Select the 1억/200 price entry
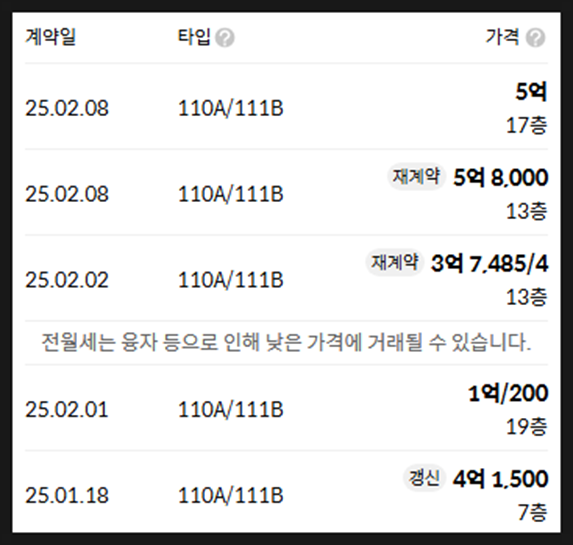The image size is (573, 545). [508, 393]
